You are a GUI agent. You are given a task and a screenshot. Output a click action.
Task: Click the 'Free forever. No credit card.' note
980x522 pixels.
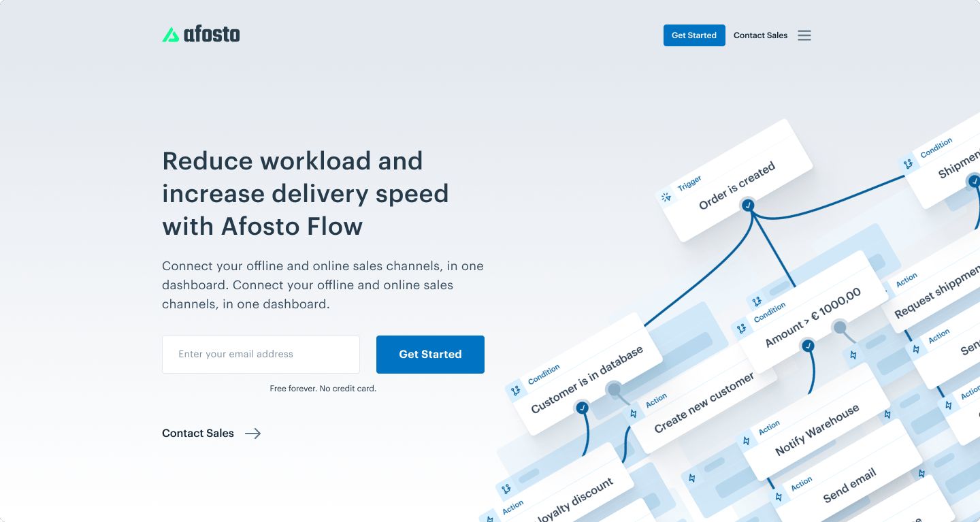click(323, 389)
